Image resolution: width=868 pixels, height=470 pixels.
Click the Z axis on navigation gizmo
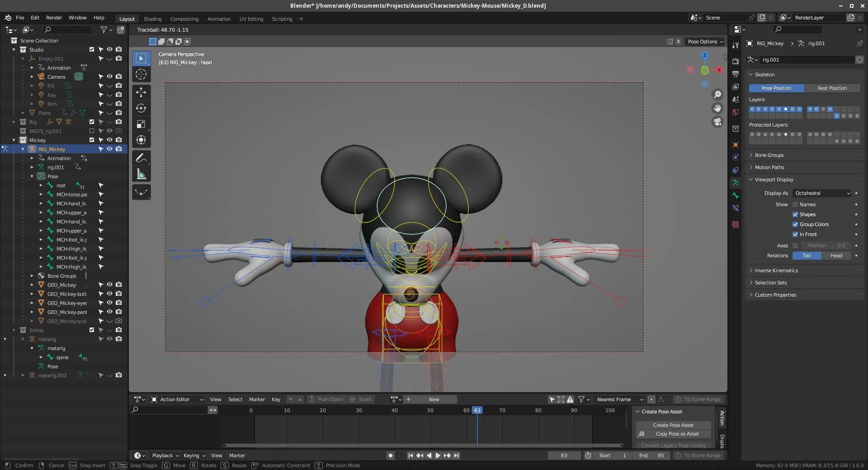(704, 55)
